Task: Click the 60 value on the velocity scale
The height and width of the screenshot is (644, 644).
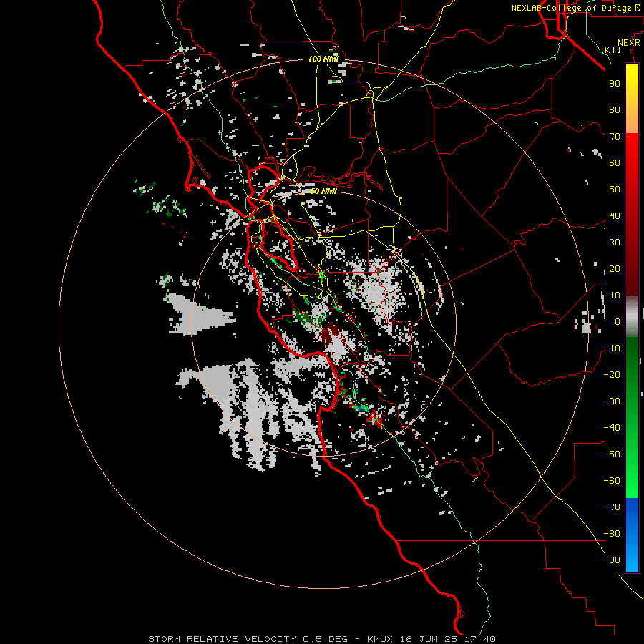Action: [615, 163]
